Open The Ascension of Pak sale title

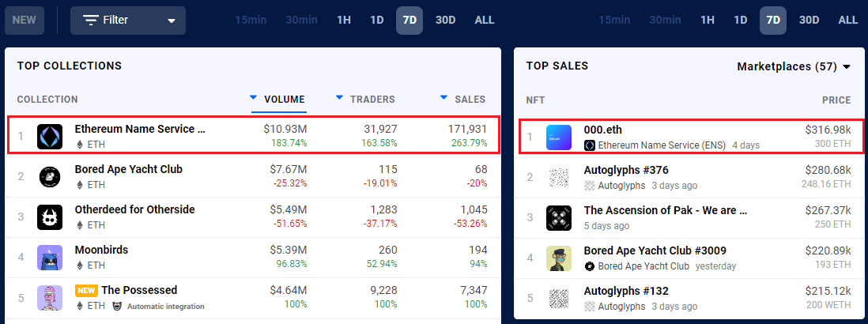[666, 210]
